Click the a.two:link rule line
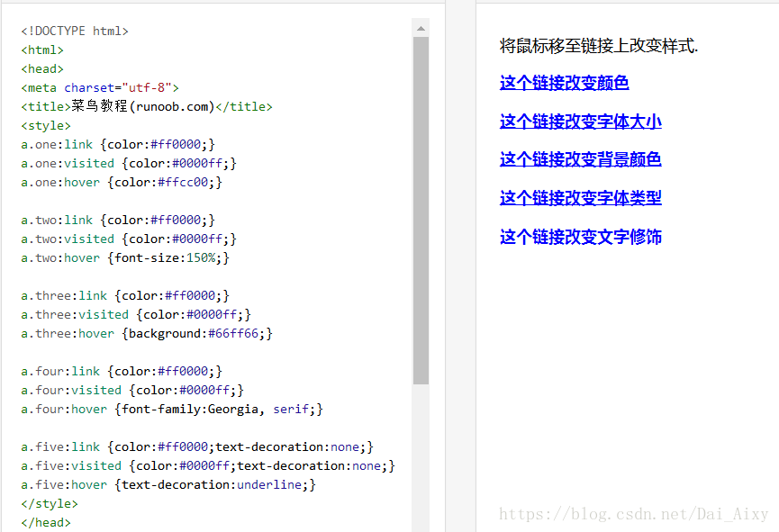The height and width of the screenshot is (532, 779). click(118, 220)
